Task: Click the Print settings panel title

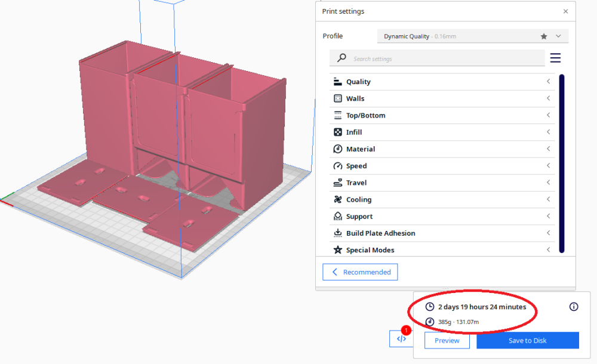Action: [343, 11]
